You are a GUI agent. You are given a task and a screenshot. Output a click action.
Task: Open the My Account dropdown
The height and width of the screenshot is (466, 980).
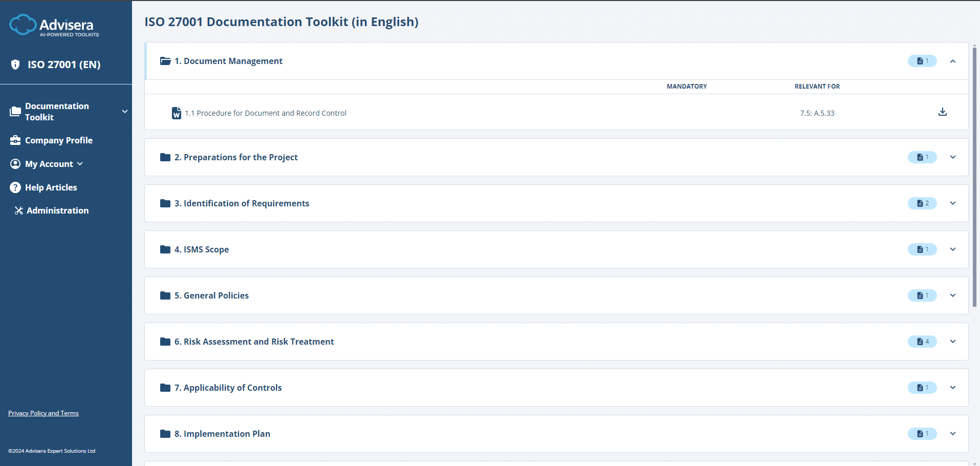[80, 164]
